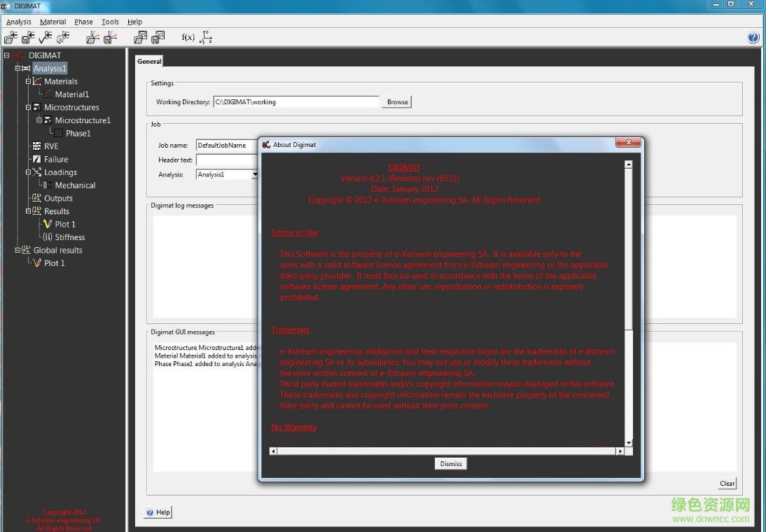Open the Help menu

[x=134, y=22]
